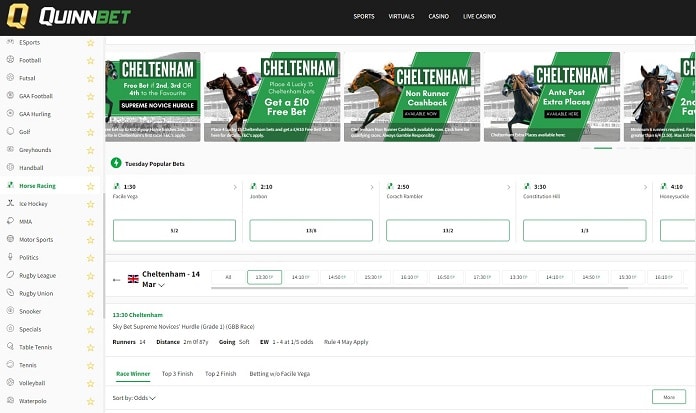Switch to Betting w/o Facile Vega tab
The width and height of the screenshot is (696, 413).
point(280,373)
